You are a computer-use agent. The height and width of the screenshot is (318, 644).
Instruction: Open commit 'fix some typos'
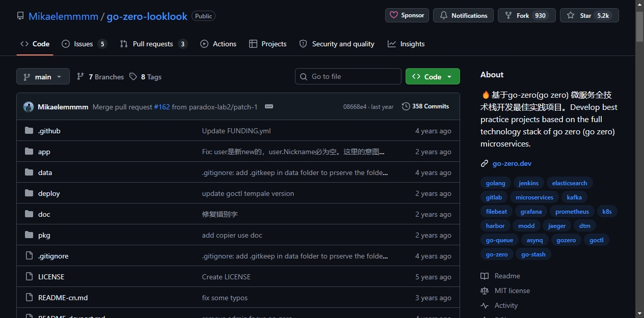click(225, 298)
